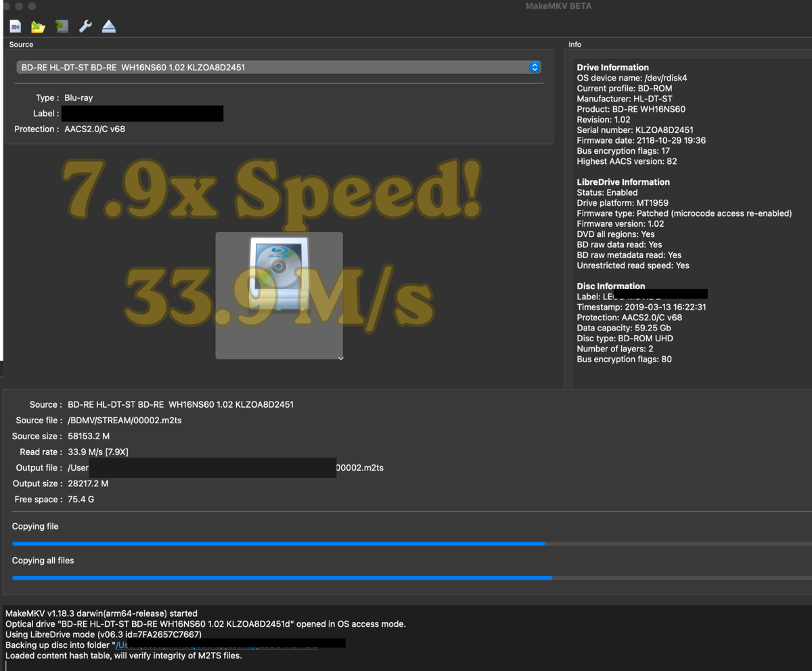
Task: Select log line Using LibreDrive mode
Action: (x=103, y=634)
